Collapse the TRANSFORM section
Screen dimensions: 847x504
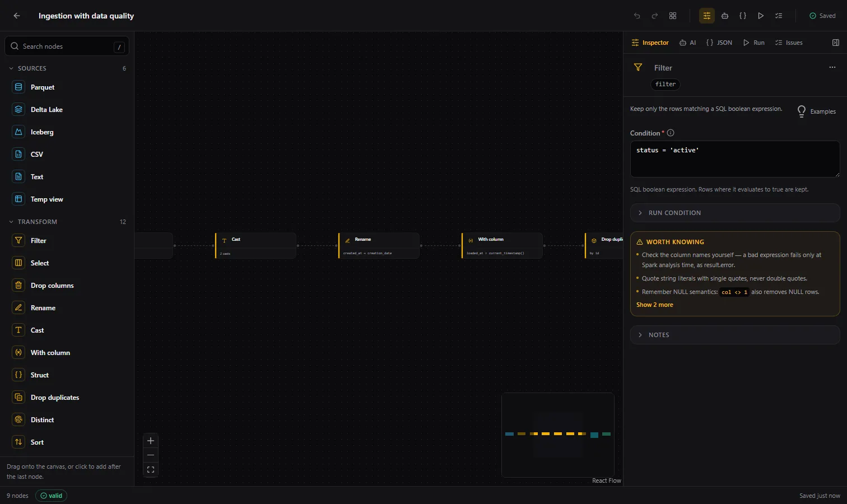pos(67,222)
